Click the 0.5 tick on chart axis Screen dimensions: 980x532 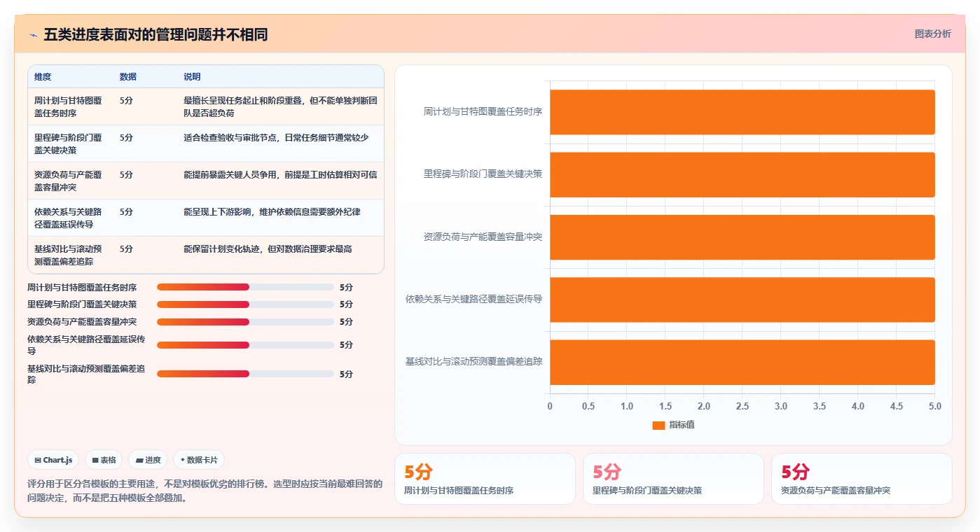click(588, 407)
